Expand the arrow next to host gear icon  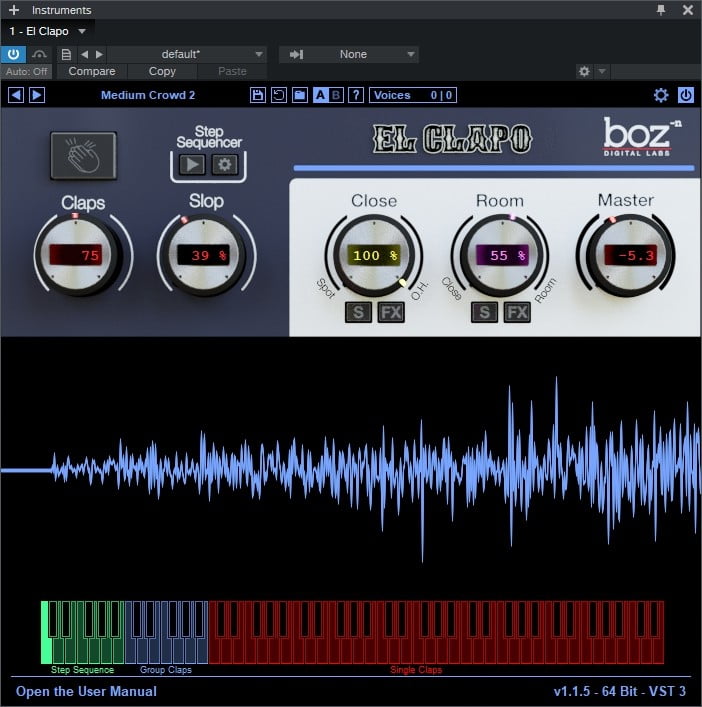tap(602, 71)
